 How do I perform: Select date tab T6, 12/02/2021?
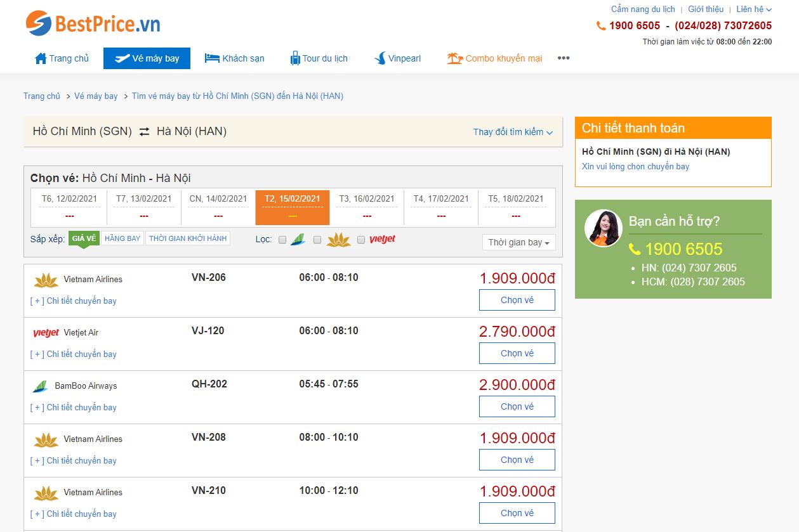click(x=69, y=207)
